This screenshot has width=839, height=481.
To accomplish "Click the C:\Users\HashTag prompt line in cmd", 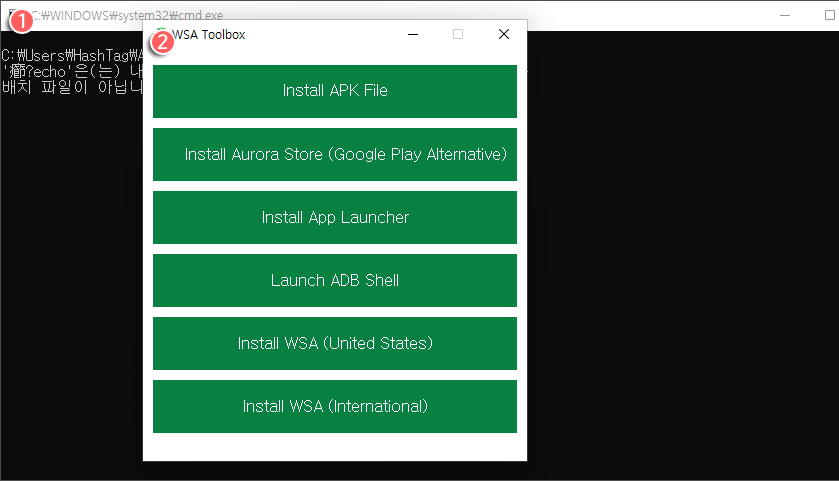I will [72, 56].
